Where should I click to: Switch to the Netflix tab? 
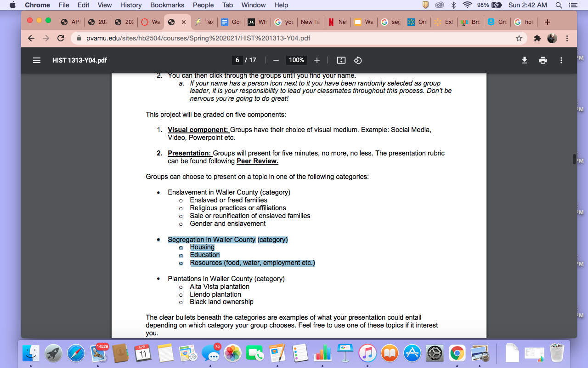[x=338, y=22]
